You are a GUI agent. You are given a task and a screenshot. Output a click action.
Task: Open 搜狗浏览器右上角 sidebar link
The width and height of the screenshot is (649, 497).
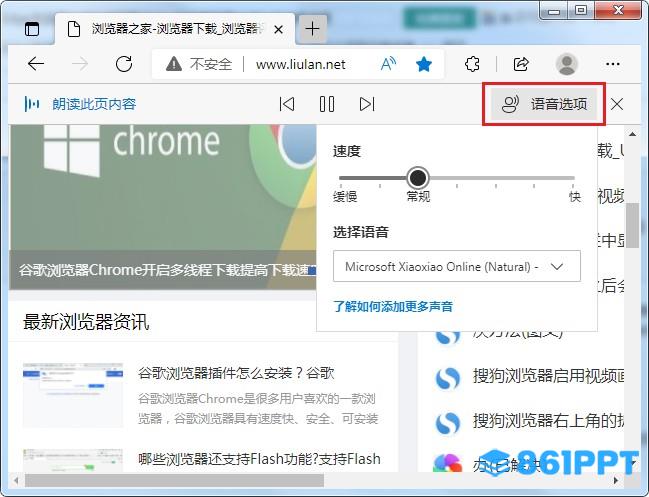(x=549, y=421)
